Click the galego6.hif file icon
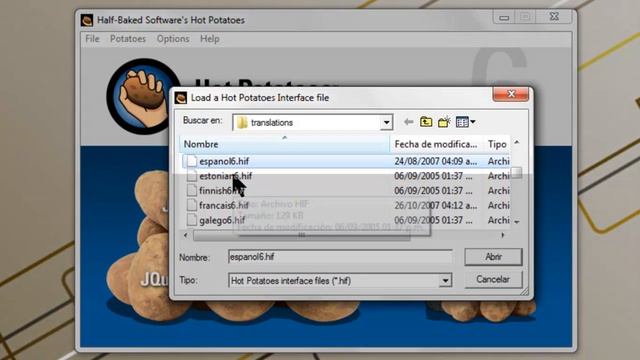Viewport: 640px width, 360px height. tap(191, 220)
